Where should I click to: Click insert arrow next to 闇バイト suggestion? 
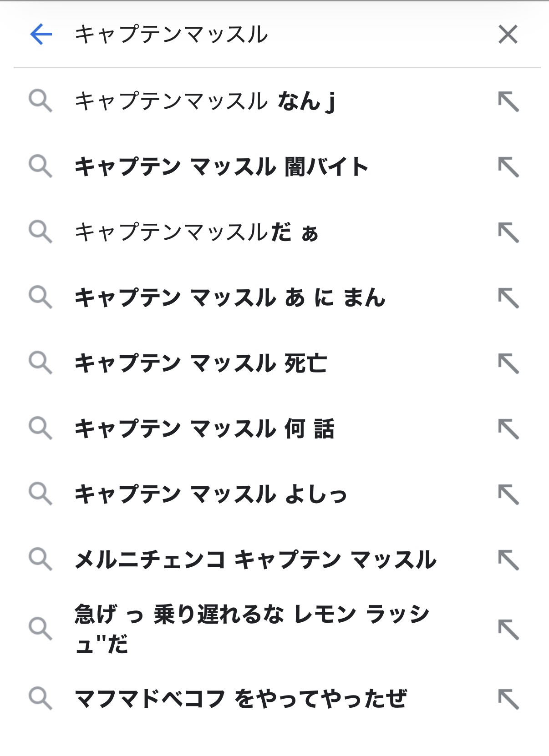508,167
